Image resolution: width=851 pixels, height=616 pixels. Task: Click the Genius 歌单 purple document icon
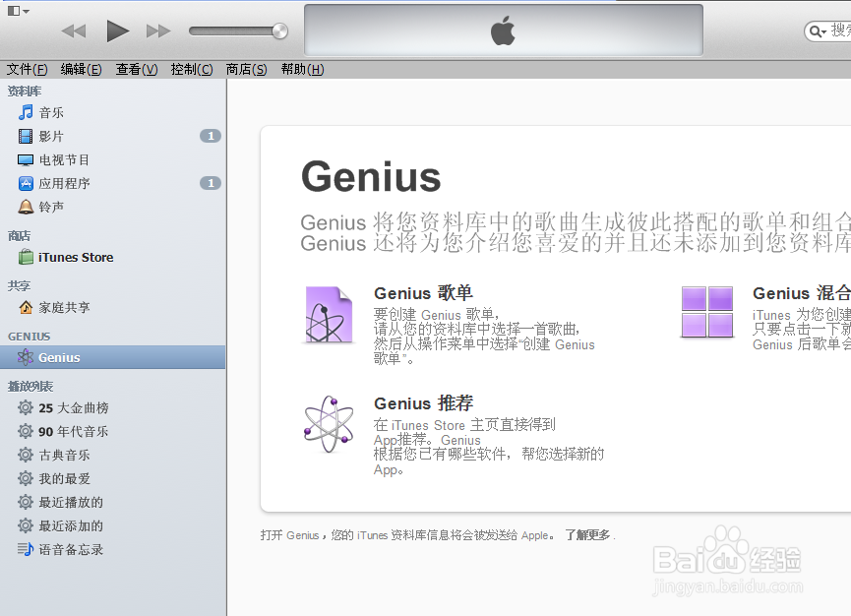point(329,315)
